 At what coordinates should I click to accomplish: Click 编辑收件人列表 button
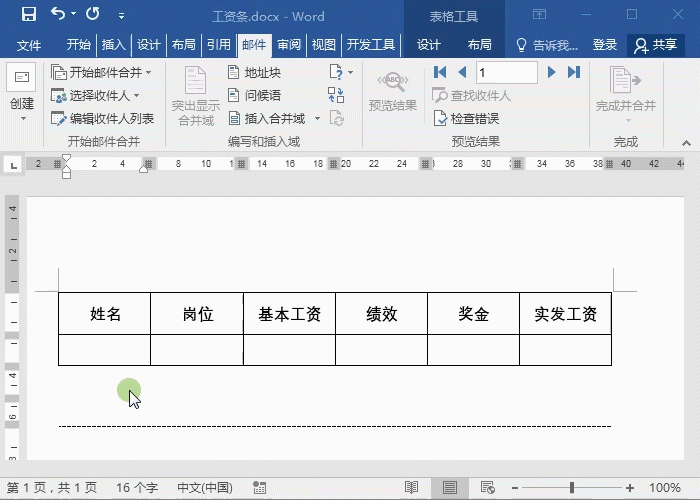(103, 119)
